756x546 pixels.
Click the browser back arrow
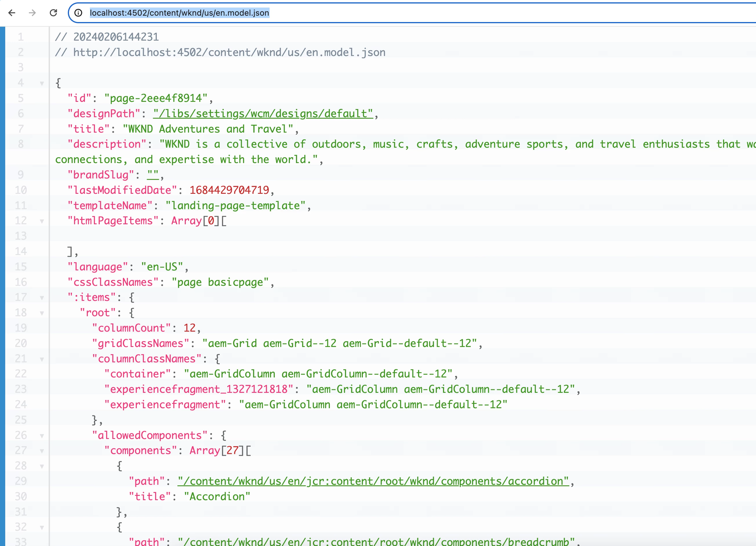[12, 13]
